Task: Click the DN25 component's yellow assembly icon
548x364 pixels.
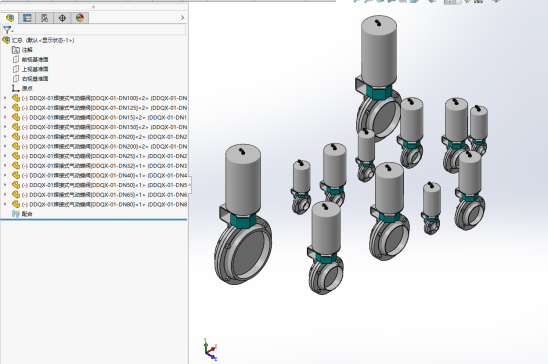Action: (16, 156)
